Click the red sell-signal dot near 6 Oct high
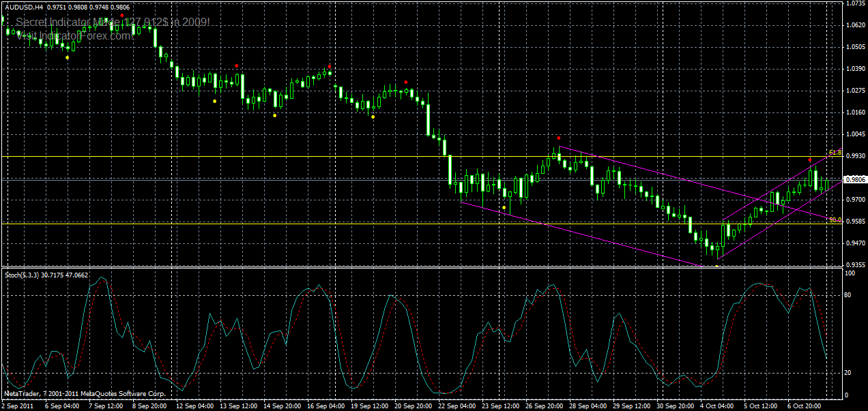Screen dimensions: 868x411 (x=810, y=158)
